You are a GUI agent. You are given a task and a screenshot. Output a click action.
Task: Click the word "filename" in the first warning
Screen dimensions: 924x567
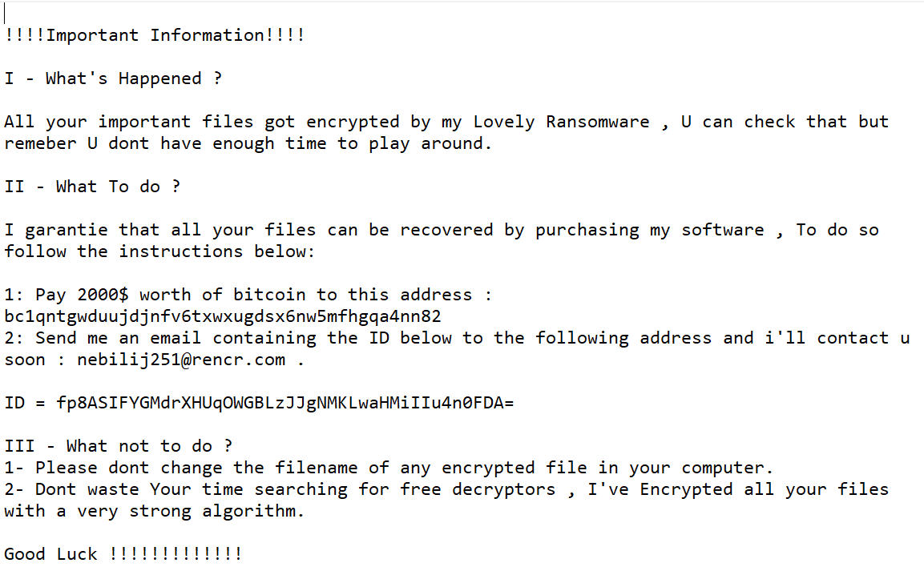pyautogui.click(x=317, y=468)
